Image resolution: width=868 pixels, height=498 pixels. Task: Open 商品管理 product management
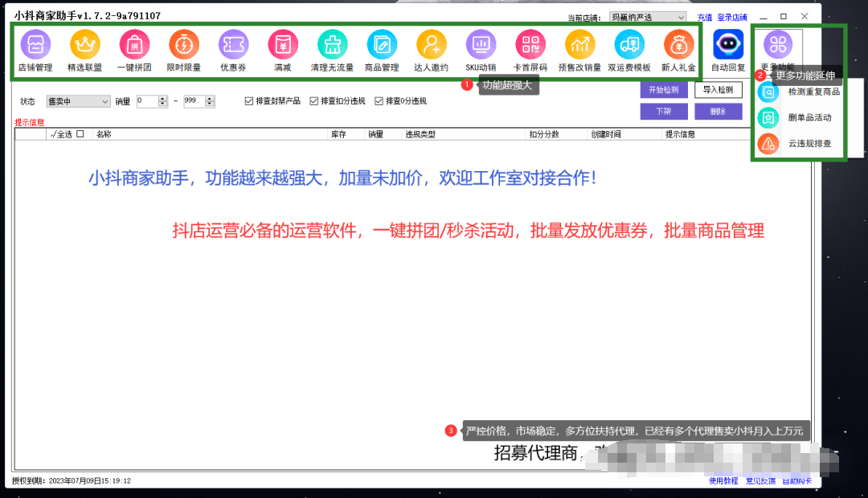[x=382, y=45]
